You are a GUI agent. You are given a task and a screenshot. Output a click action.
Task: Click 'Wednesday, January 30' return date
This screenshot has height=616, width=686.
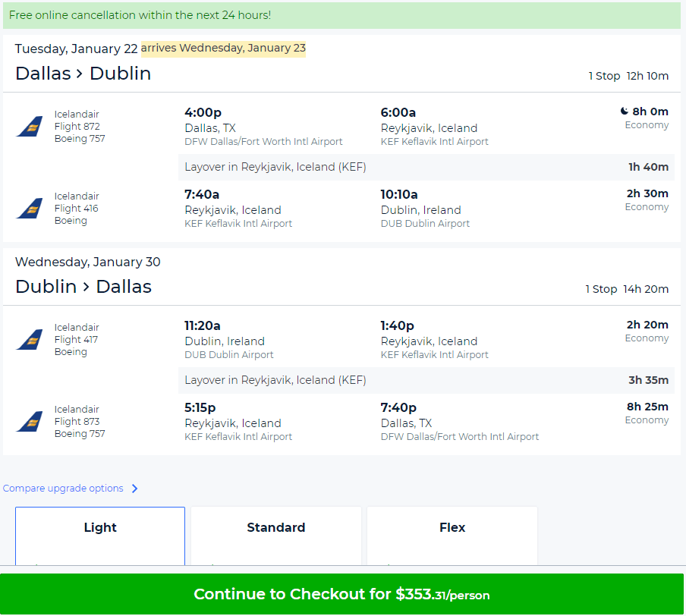tap(88, 262)
